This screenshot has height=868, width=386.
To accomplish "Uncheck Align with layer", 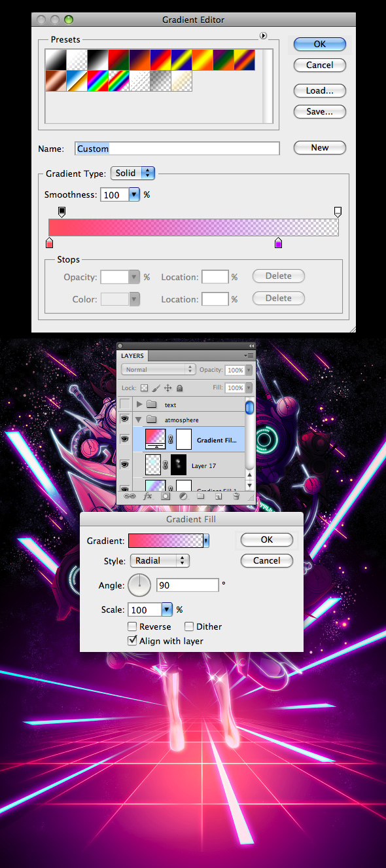I will pos(132,641).
